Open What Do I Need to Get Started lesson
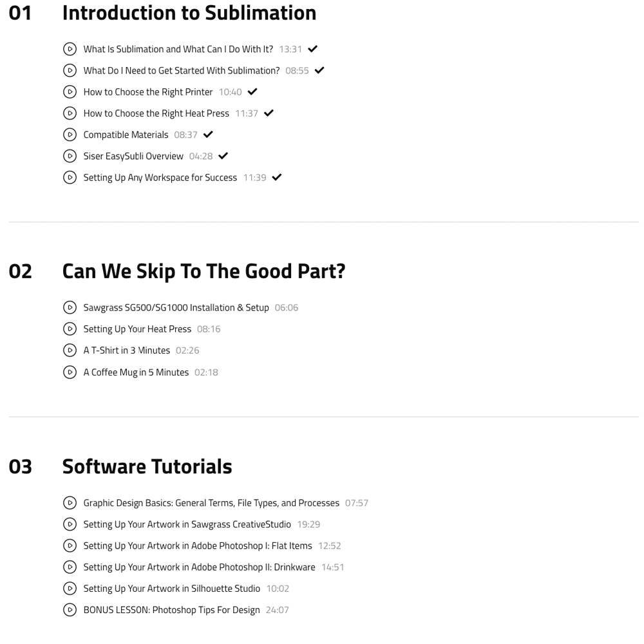The height and width of the screenshot is (644, 644). (x=181, y=71)
